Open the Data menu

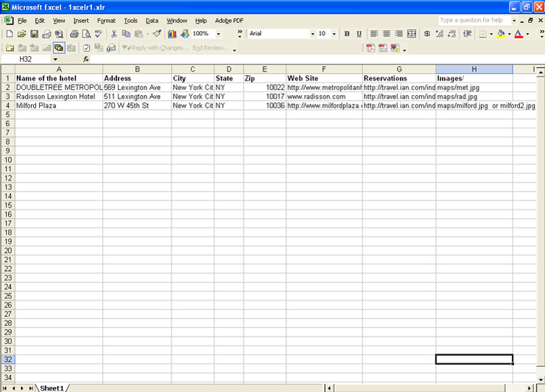point(152,21)
